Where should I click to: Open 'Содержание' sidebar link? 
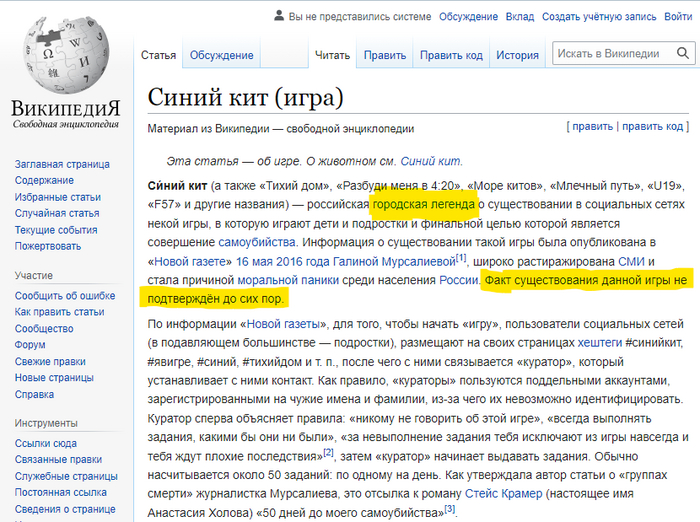pyautogui.click(x=44, y=180)
